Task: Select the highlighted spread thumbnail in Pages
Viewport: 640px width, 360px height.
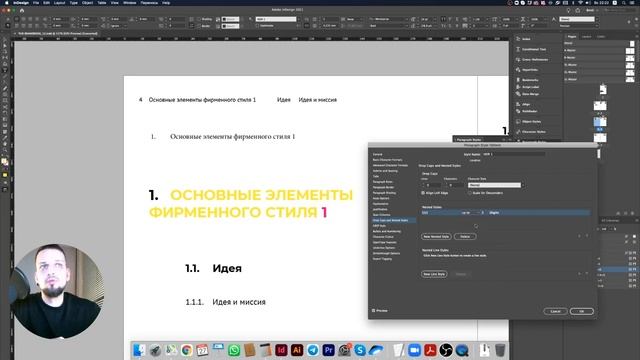Action: click(x=600, y=122)
